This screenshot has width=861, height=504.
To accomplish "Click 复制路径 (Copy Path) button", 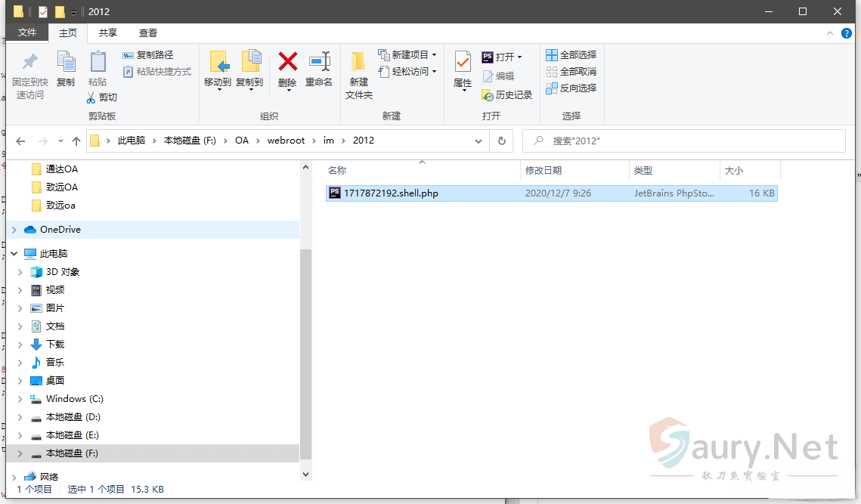I will (148, 55).
